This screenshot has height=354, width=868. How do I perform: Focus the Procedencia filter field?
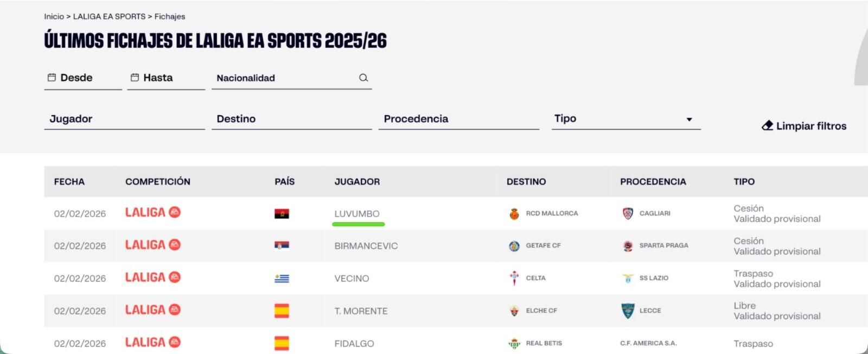click(x=458, y=119)
